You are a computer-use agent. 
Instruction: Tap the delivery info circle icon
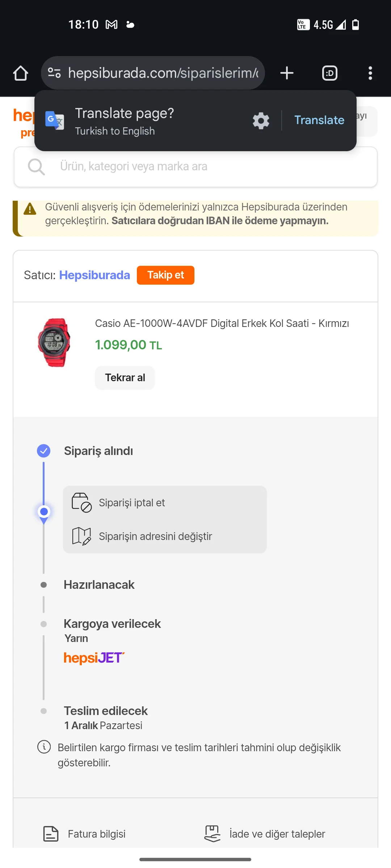click(x=44, y=747)
